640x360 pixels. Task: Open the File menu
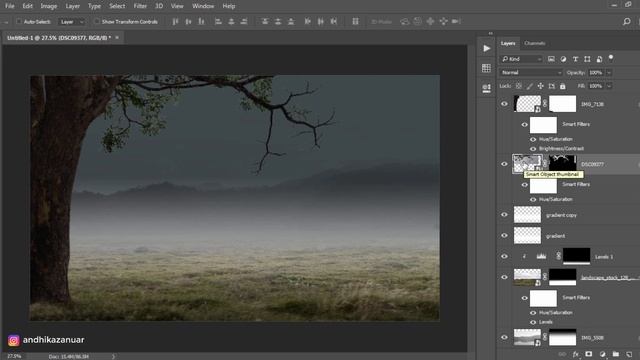[9, 6]
